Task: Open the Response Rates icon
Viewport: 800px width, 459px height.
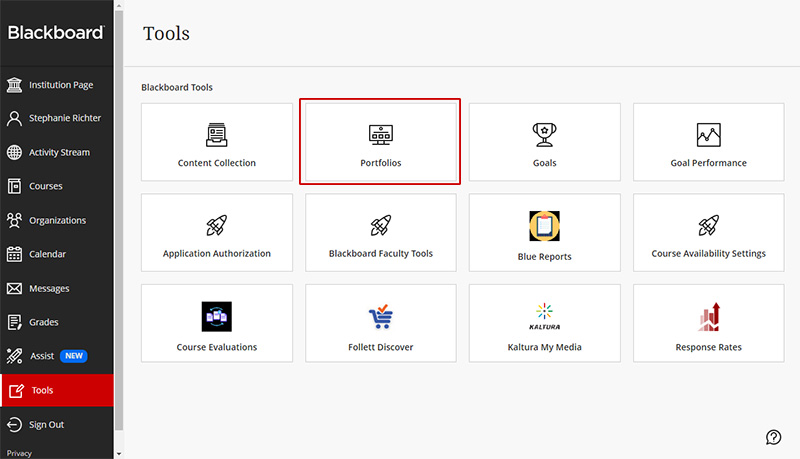Action: [x=708, y=317]
